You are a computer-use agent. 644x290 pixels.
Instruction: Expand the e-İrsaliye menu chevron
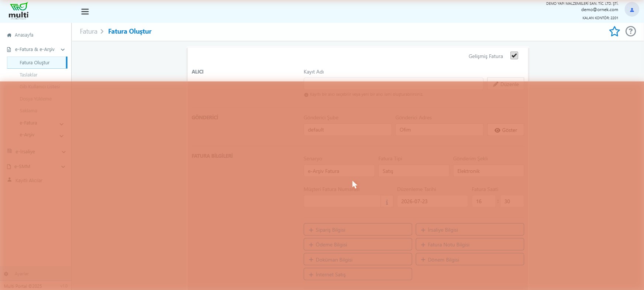63,152
